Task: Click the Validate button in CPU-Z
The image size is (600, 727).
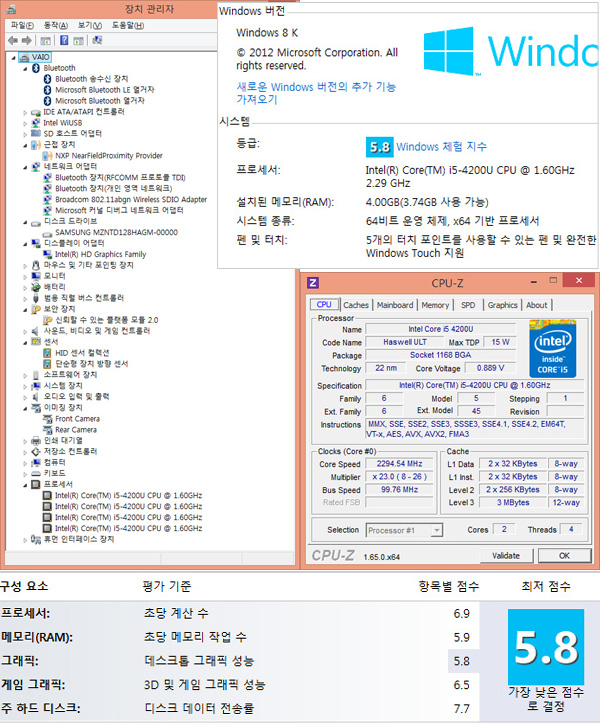Action: click(x=506, y=555)
